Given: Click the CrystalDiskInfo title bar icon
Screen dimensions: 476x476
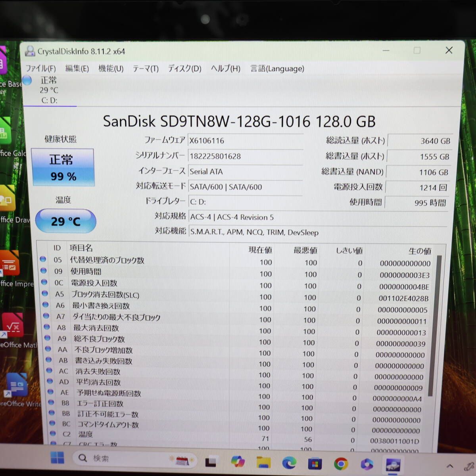Looking at the screenshot, I should point(30,51).
